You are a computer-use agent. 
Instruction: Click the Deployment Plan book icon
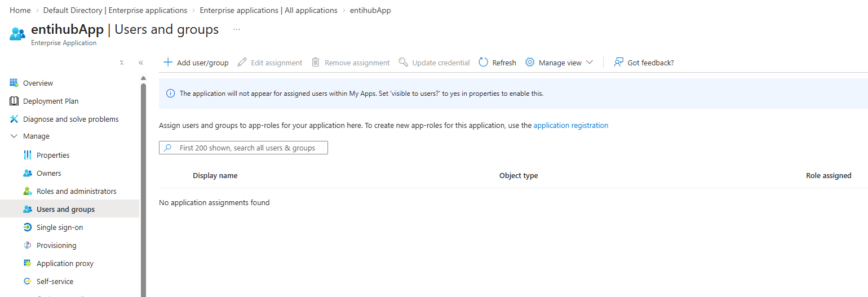[x=14, y=101]
